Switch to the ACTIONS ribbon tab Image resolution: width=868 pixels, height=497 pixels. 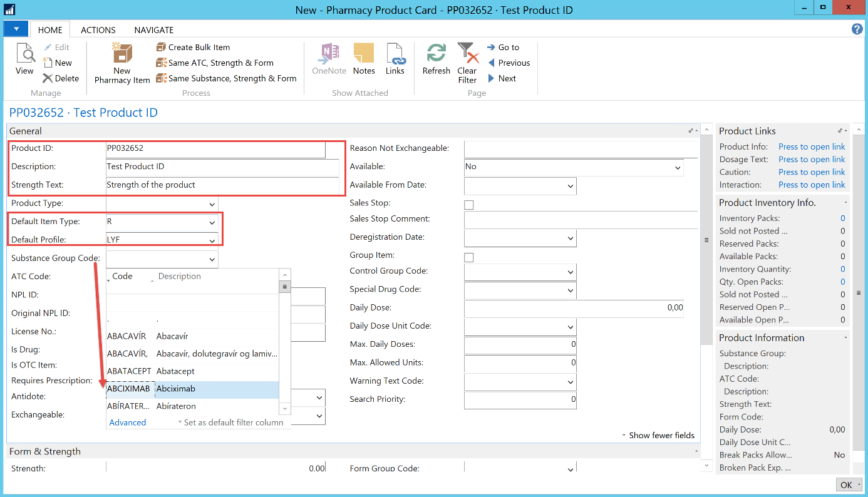click(x=98, y=30)
